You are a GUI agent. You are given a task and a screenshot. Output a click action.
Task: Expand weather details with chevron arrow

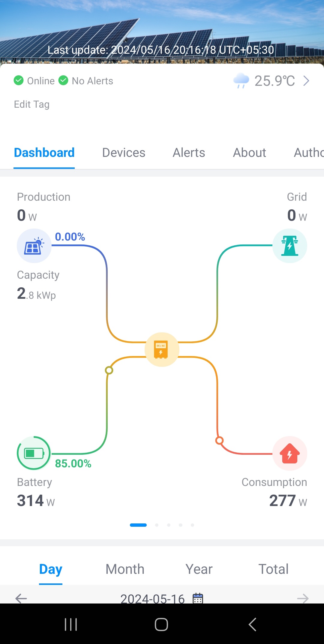point(306,81)
